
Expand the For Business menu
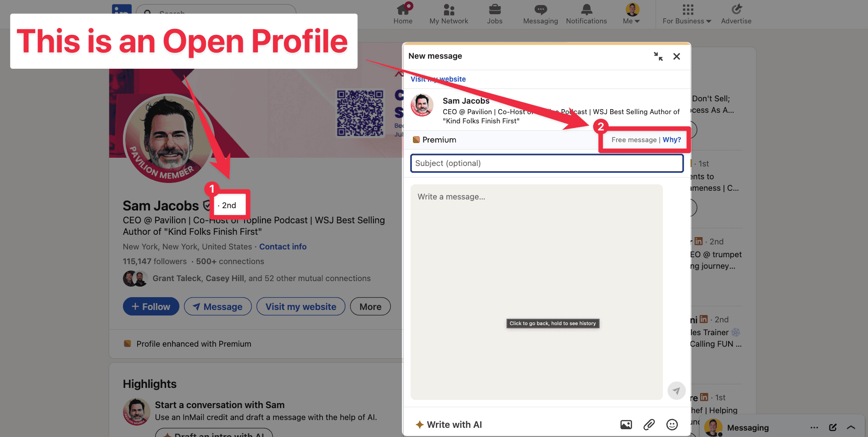[687, 14]
